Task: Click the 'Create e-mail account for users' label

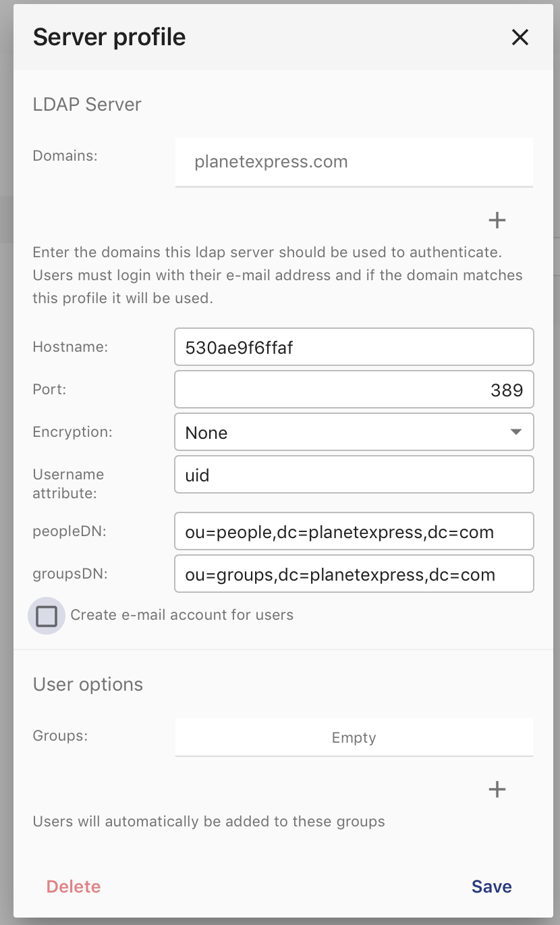Action: click(x=181, y=615)
